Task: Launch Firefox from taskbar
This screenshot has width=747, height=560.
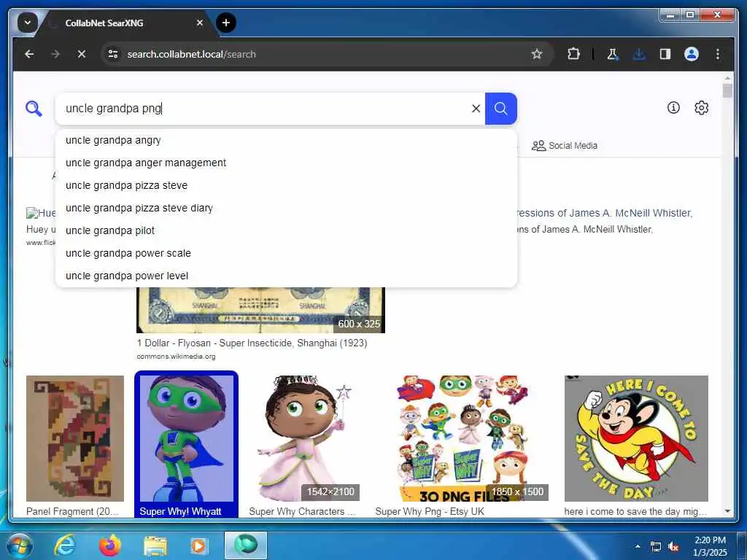Action: pos(110,545)
